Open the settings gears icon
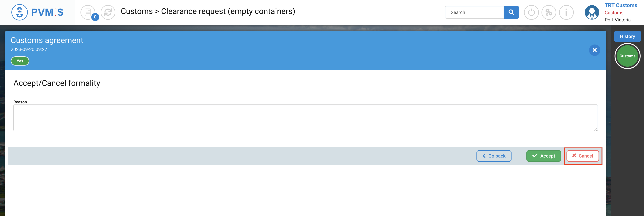 (549, 12)
